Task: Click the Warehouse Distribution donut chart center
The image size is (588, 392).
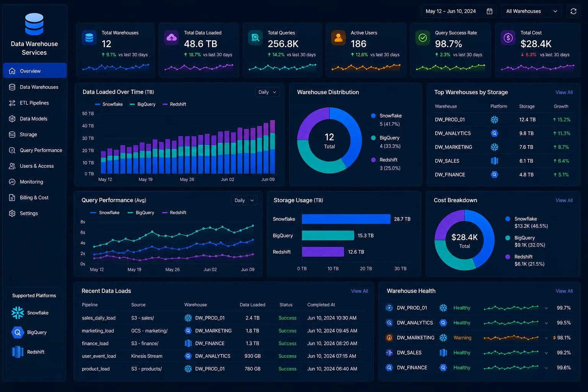Action: coord(330,140)
